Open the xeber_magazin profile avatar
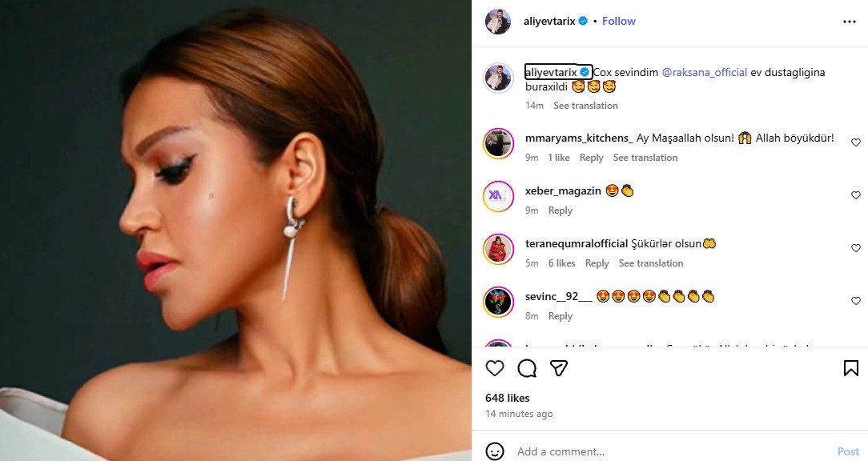 point(498,196)
